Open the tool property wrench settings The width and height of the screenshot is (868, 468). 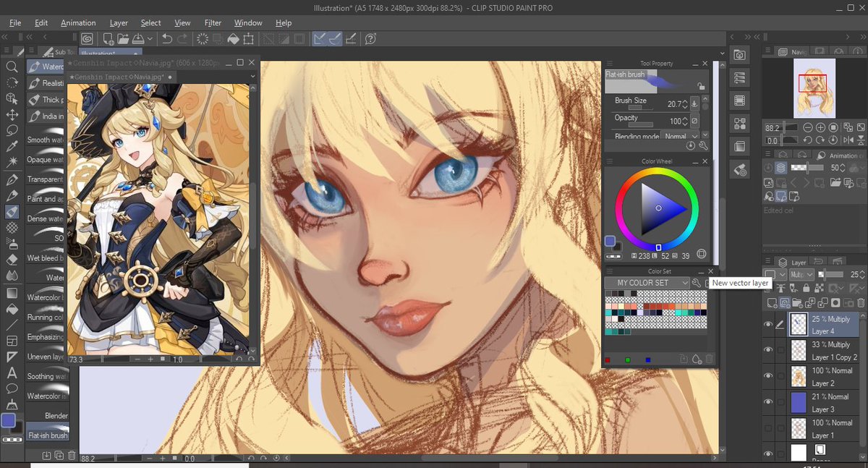(x=702, y=145)
